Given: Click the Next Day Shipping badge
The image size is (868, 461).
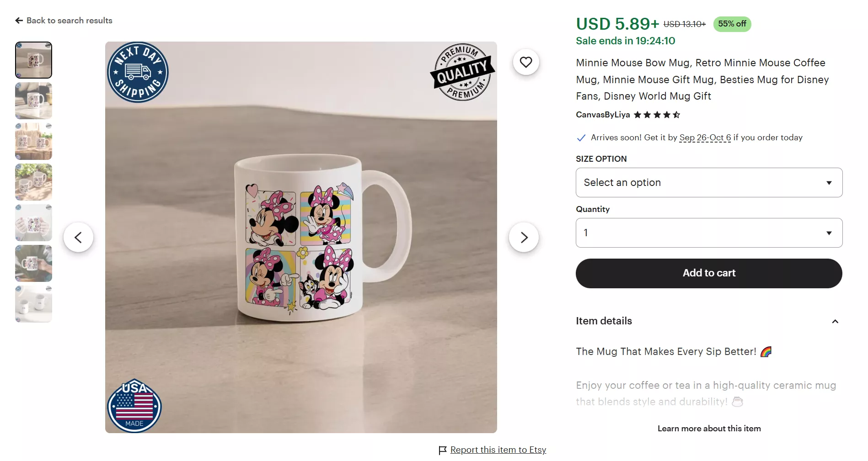Looking at the screenshot, I should pos(138,72).
